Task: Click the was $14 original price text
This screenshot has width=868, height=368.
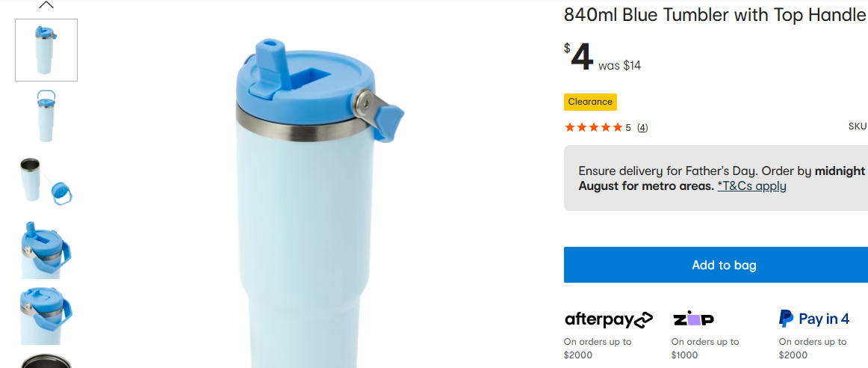Action: coord(619,66)
